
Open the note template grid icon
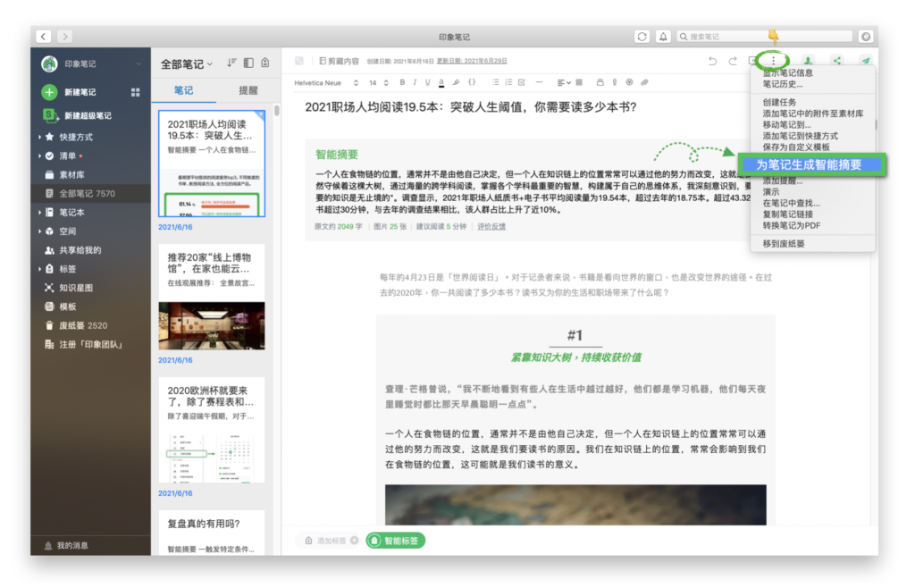click(x=136, y=92)
